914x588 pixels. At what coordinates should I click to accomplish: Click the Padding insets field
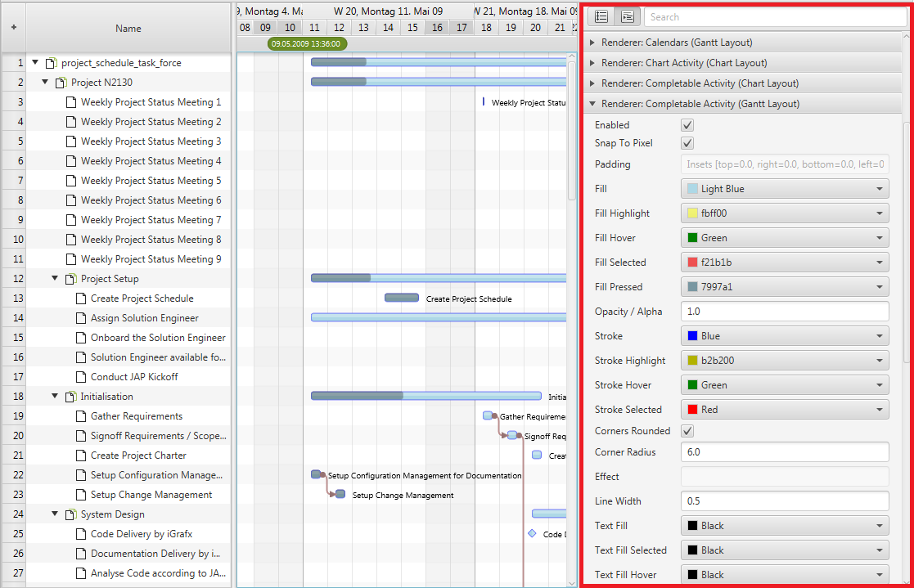[785, 164]
